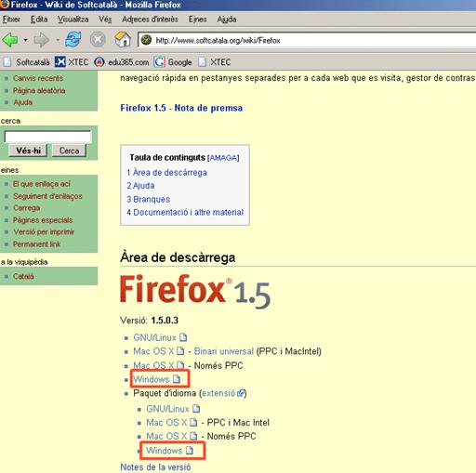This screenshot has height=473, width=476.
Task: Open Pàgina aleatòria in sidebar
Action: [39, 90]
